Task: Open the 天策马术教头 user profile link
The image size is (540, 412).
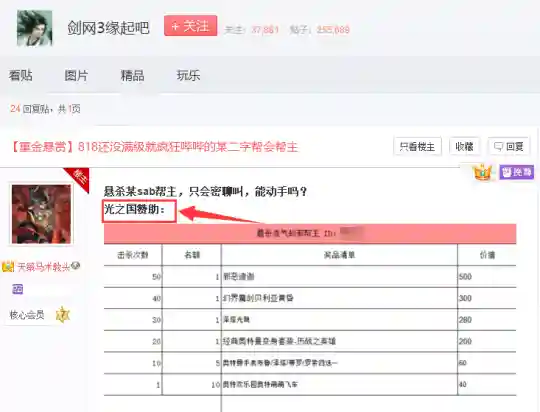Action: (44, 267)
